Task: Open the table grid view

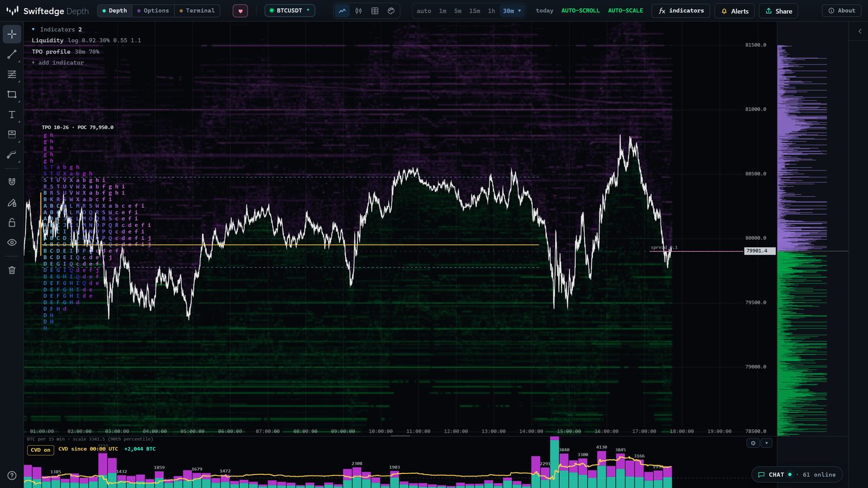Action: point(375,11)
